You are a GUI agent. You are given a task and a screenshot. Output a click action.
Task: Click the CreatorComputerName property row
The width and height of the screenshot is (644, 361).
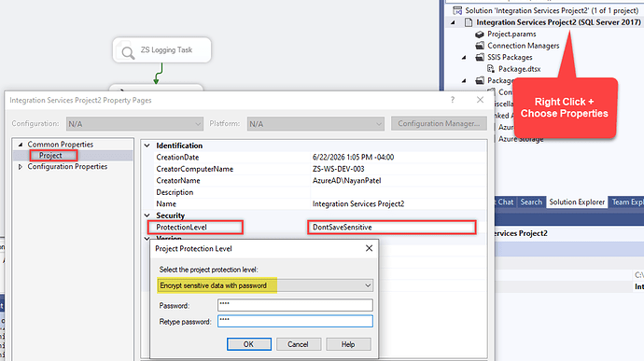tap(314, 169)
